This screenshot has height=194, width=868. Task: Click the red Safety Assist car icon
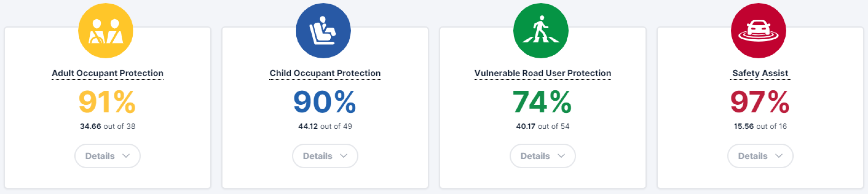coord(759,31)
